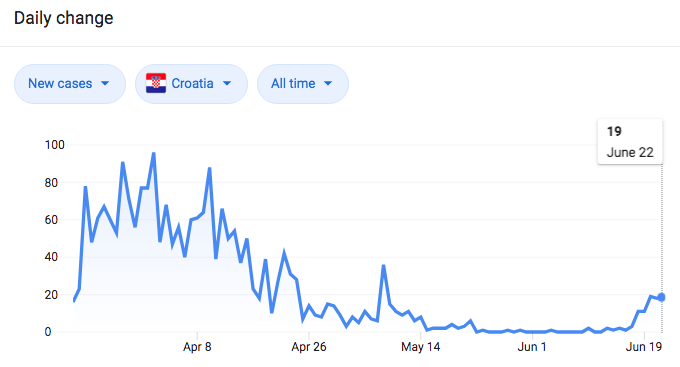Click the 40 y-axis label
The height and width of the screenshot is (367, 680).
point(51,257)
